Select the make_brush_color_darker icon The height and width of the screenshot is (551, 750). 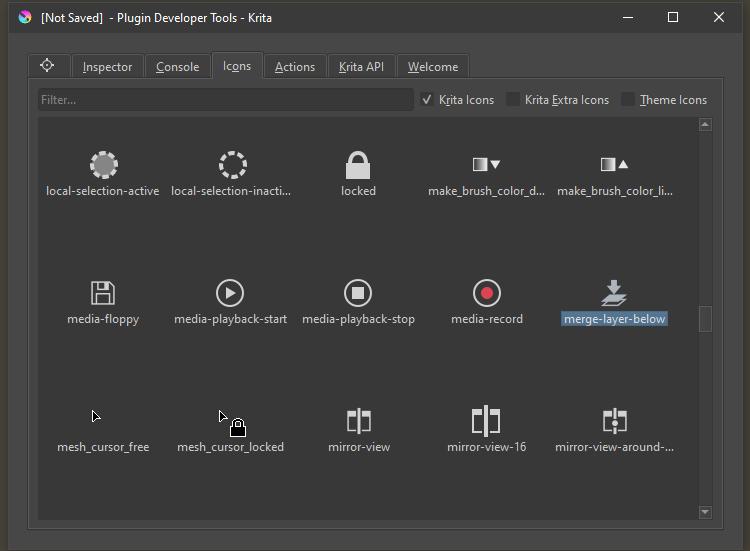point(487,165)
